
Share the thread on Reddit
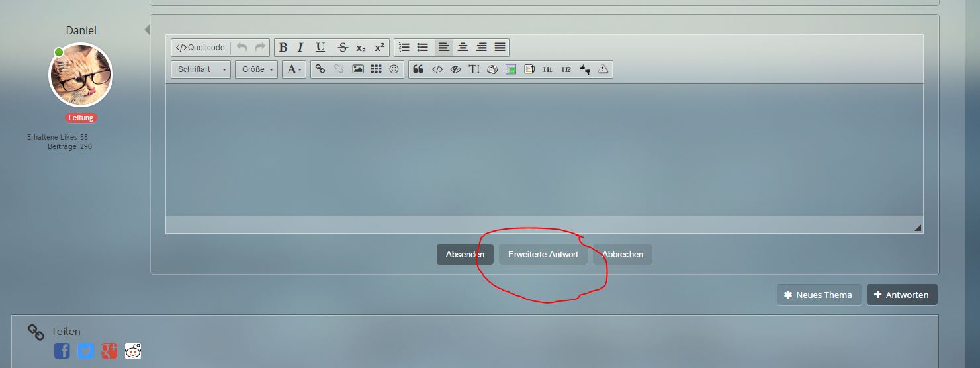(x=133, y=351)
